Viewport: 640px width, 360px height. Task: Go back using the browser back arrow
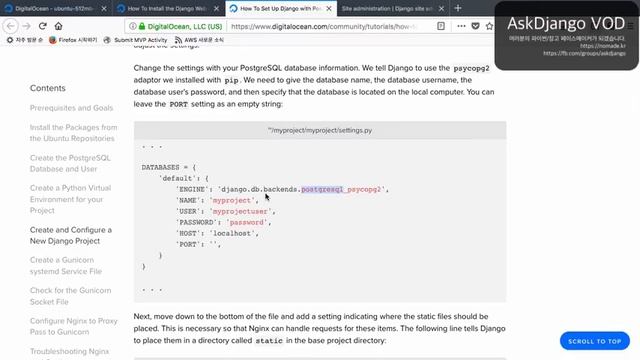11,26
